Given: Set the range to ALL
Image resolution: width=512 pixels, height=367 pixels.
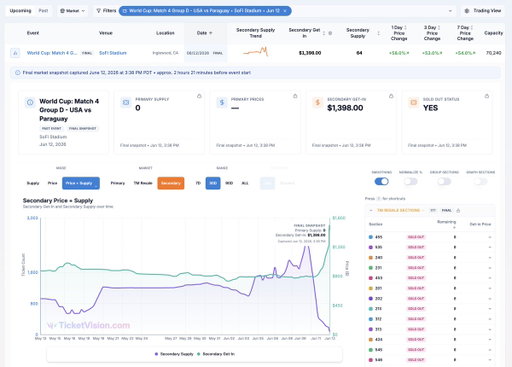Looking at the screenshot, I should click(245, 183).
